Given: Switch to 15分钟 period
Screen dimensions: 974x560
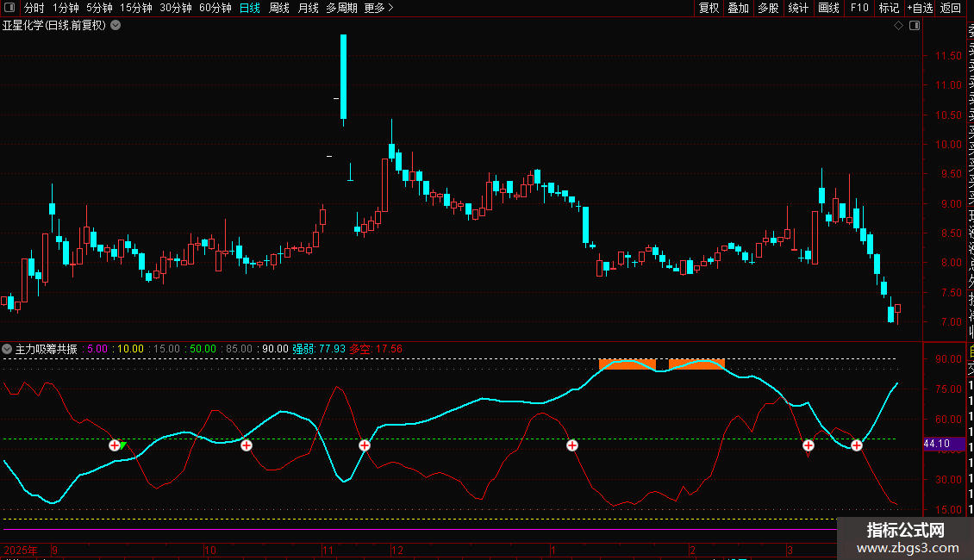Looking at the screenshot, I should coord(136,8).
